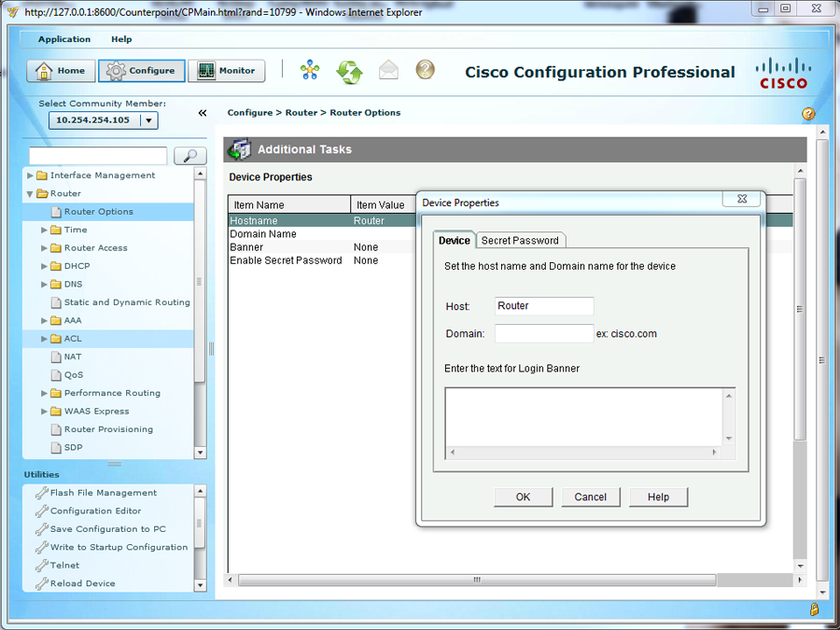
Task: Go to the Home view
Action: point(61,71)
